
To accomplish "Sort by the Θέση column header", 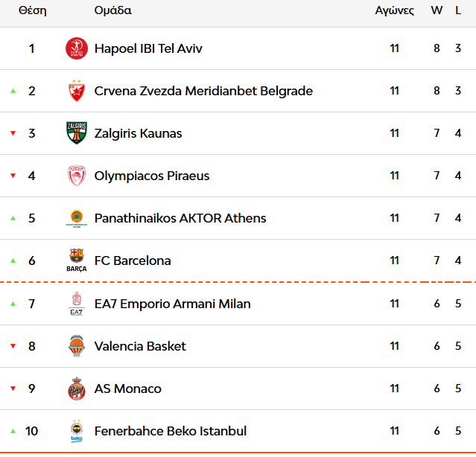I will click(33, 10).
